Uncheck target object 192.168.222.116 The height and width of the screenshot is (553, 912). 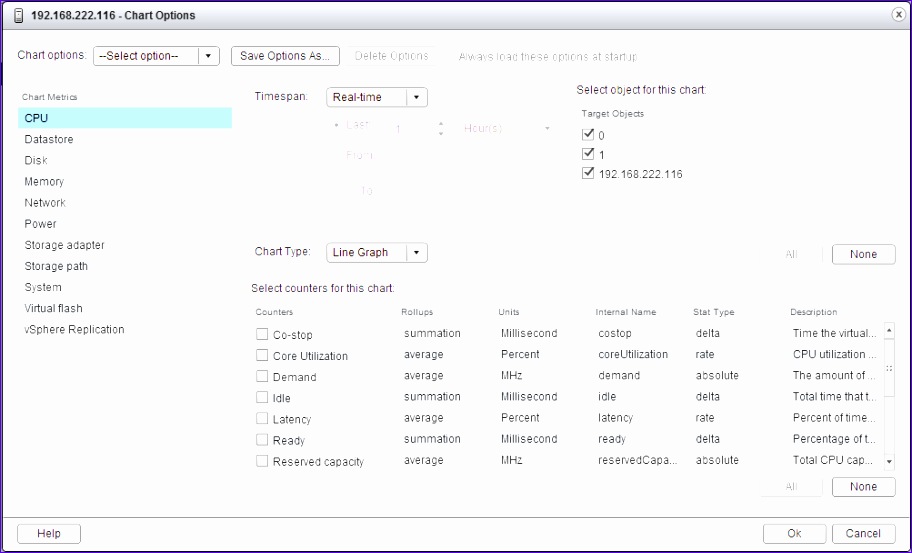click(587, 173)
